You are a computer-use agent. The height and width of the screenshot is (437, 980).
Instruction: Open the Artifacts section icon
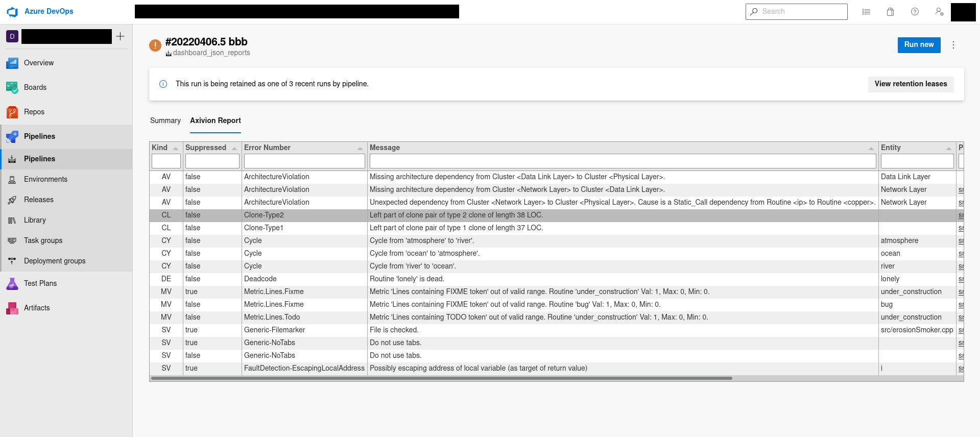click(12, 308)
